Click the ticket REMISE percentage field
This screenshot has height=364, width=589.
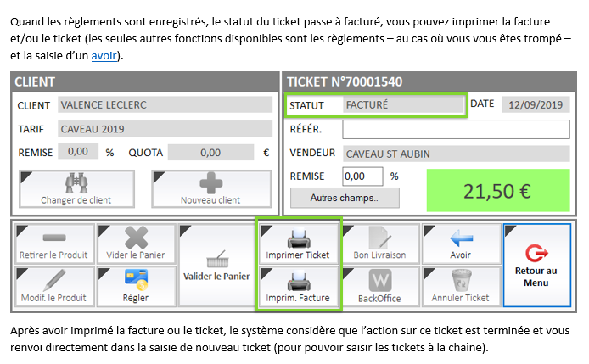coord(362,176)
